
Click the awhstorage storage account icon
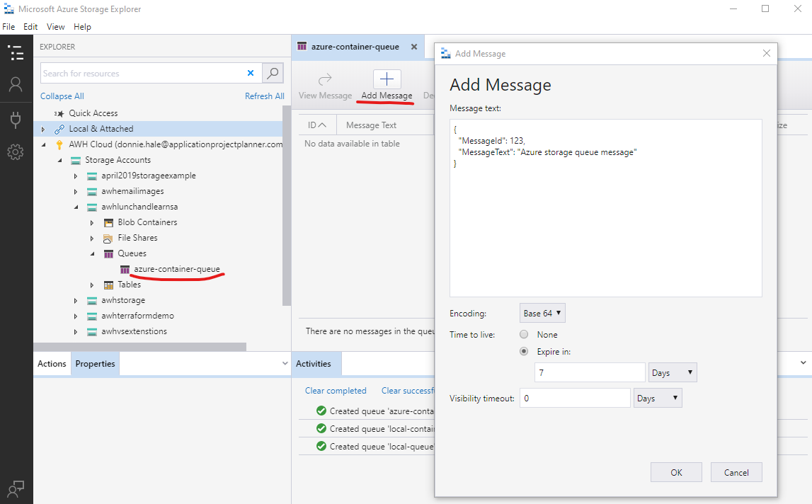(x=91, y=300)
